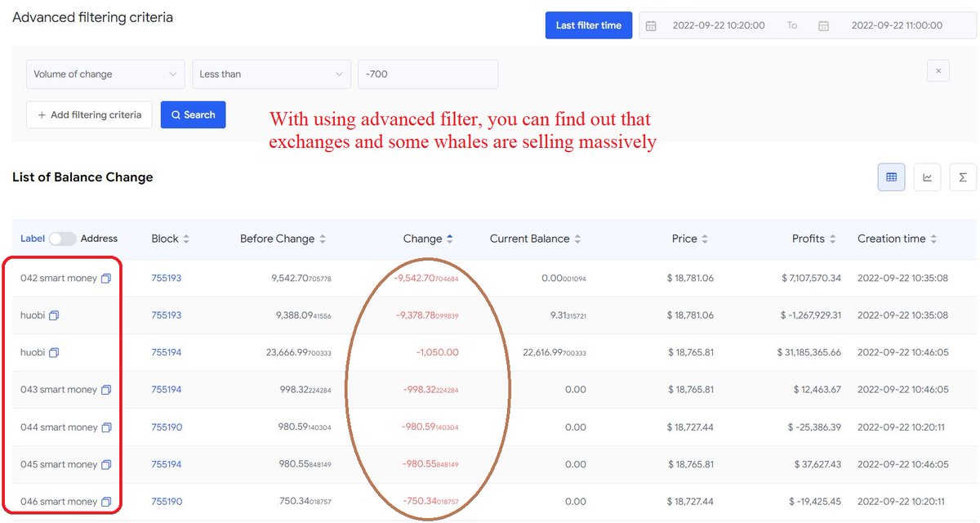Screen dimensions: 980x523
Task: Select profit value $ 7,107,570.34
Action: pyautogui.click(x=811, y=279)
